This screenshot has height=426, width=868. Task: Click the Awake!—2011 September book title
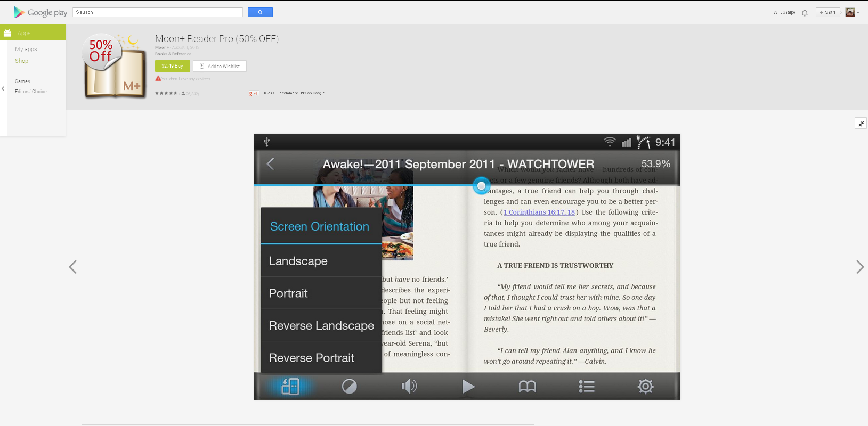click(x=458, y=164)
